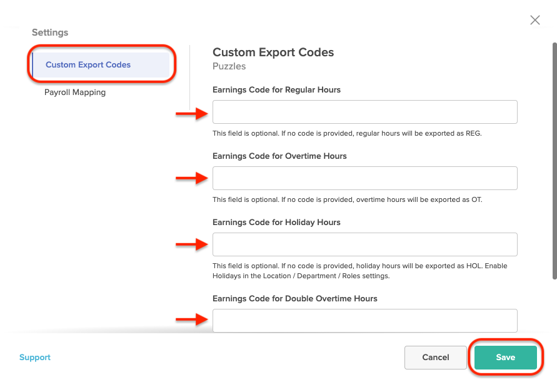The image size is (557, 392).
Task: Click into the Overtime Hours earnings code field
Action: 365,178
